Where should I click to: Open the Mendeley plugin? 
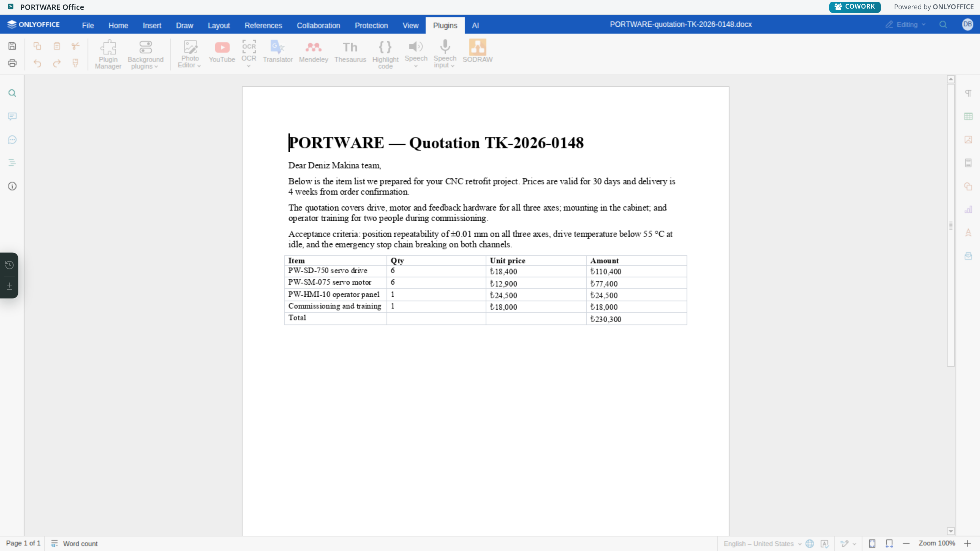(x=314, y=52)
